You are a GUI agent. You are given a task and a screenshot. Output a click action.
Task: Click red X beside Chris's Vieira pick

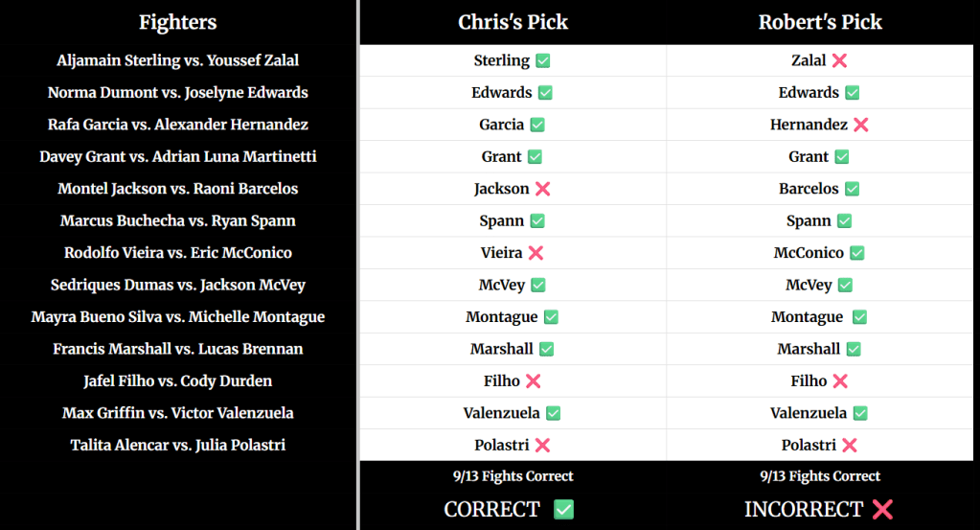[536, 253]
